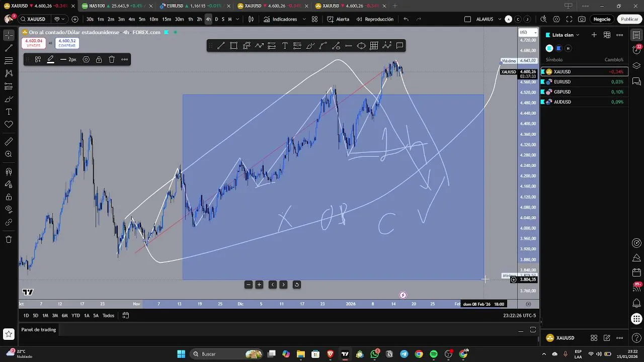Select the trend line tool in left sidebar
This screenshot has width=644, height=362.
[x=9, y=48]
